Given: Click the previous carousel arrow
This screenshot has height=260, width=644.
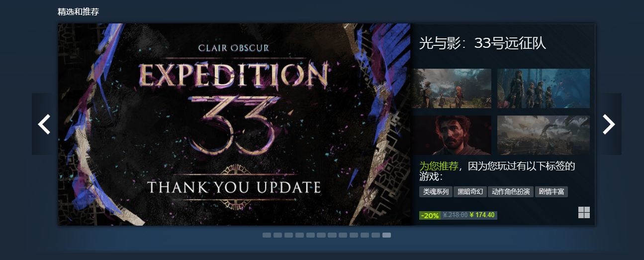Looking at the screenshot, I should coord(44,124).
